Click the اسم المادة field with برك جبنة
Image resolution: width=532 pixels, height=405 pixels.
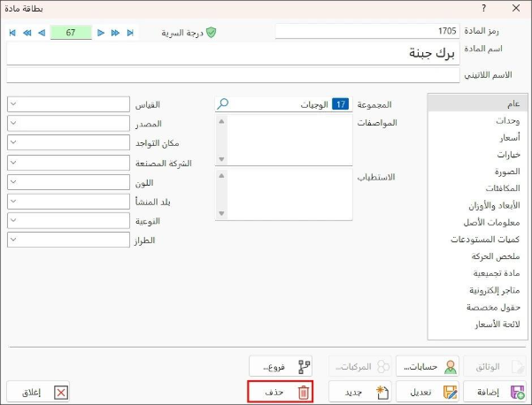233,54
